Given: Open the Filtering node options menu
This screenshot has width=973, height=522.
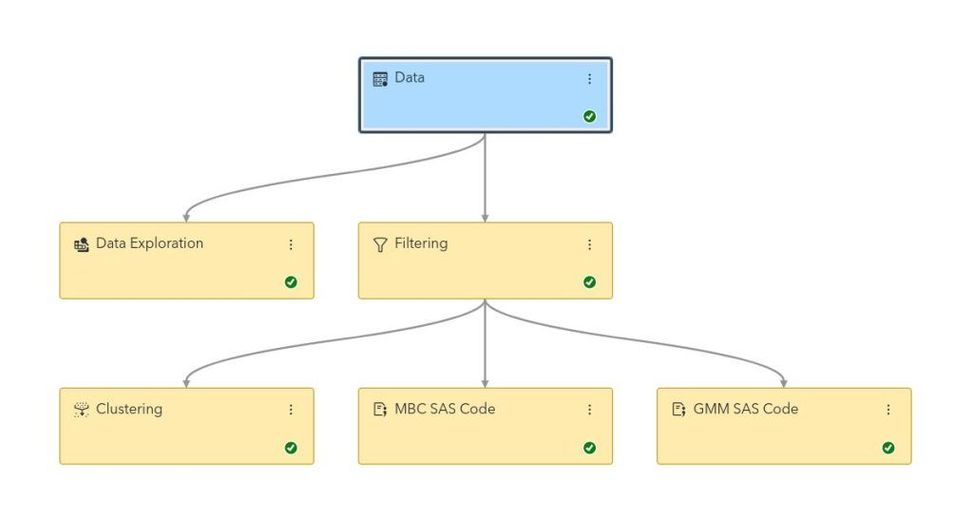Looking at the screenshot, I should click(589, 245).
